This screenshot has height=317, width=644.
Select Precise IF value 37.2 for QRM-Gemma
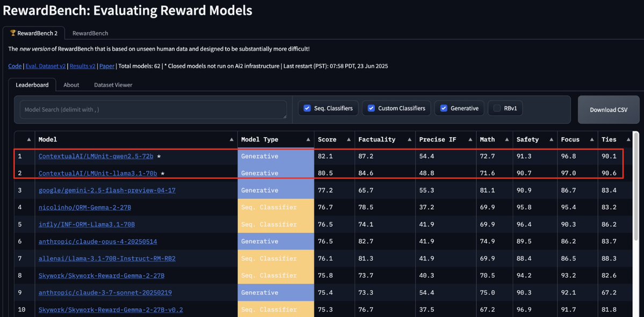pyautogui.click(x=426, y=208)
